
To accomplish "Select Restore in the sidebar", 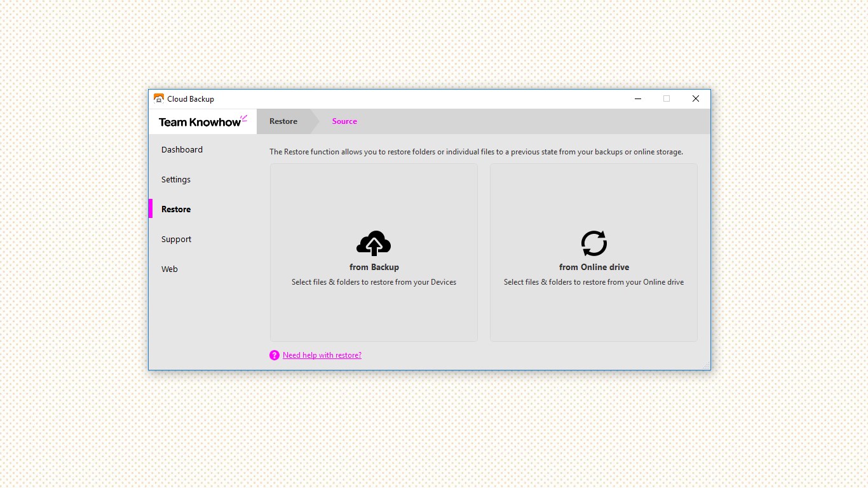I will [x=176, y=209].
